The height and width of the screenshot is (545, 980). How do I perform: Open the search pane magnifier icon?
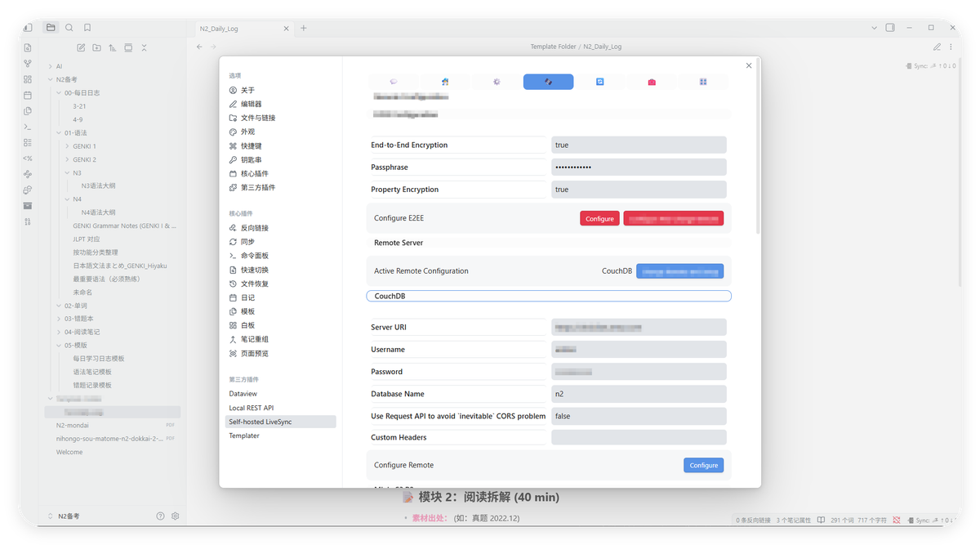[x=69, y=27]
